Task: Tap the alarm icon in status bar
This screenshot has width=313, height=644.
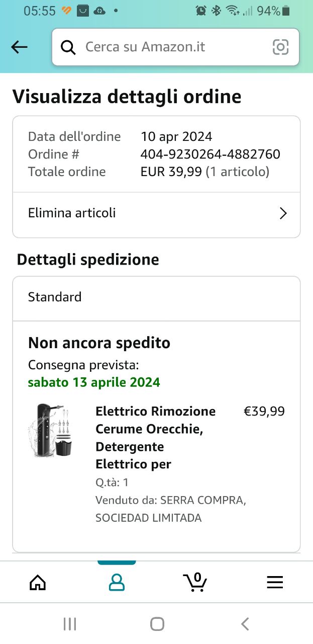Action: click(x=201, y=11)
